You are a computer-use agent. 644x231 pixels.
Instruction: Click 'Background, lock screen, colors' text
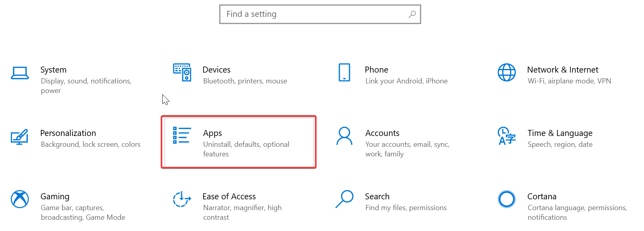click(x=91, y=144)
